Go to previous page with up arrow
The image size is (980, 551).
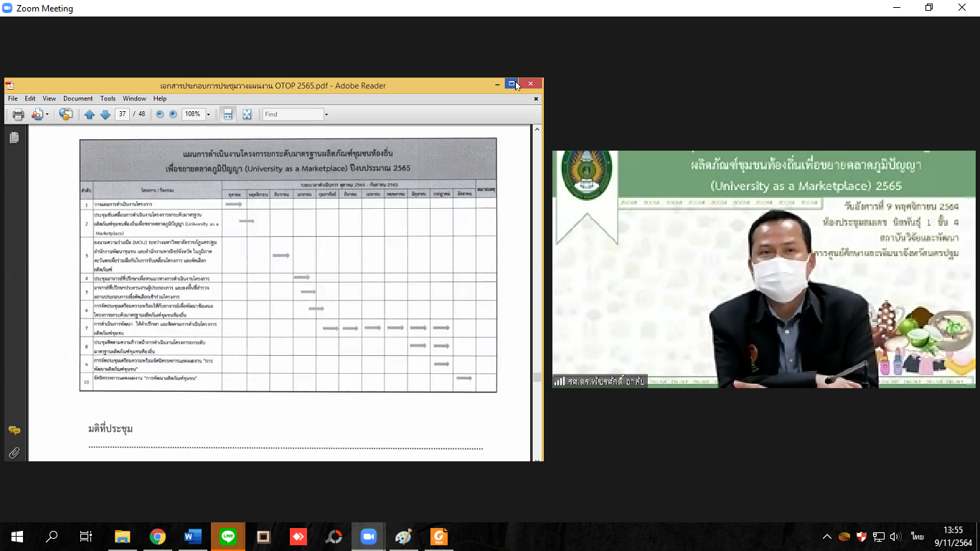pyautogui.click(x=90, y=115)
